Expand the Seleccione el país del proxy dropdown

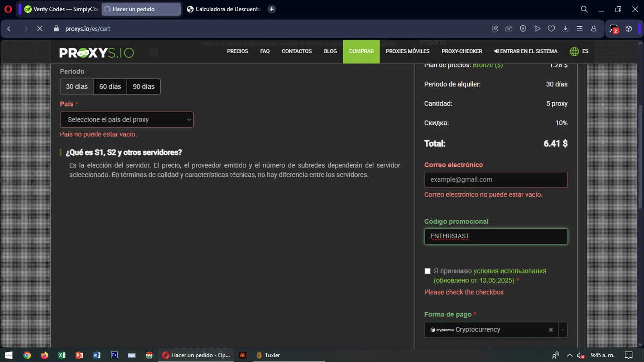coord(127,120)
